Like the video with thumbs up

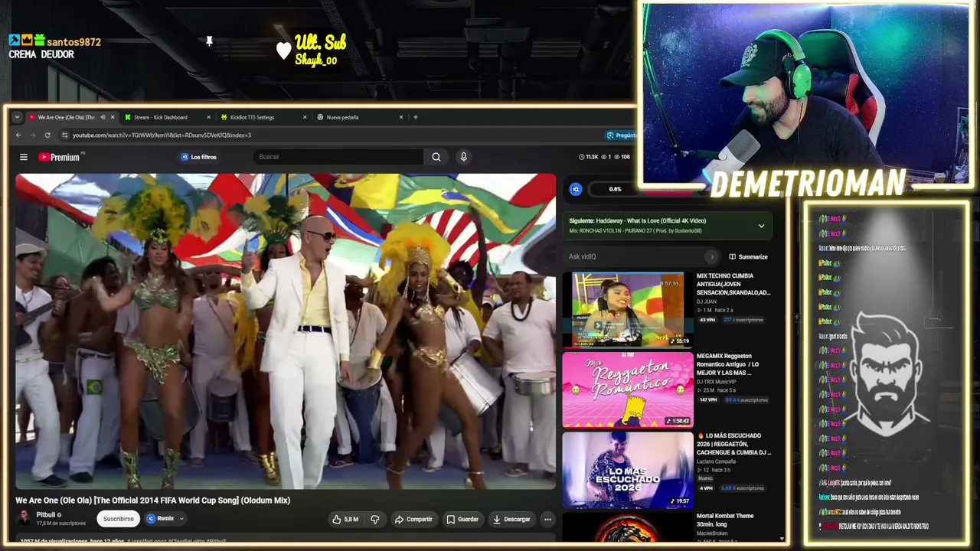pyautogui.click(x=345, y=519)
